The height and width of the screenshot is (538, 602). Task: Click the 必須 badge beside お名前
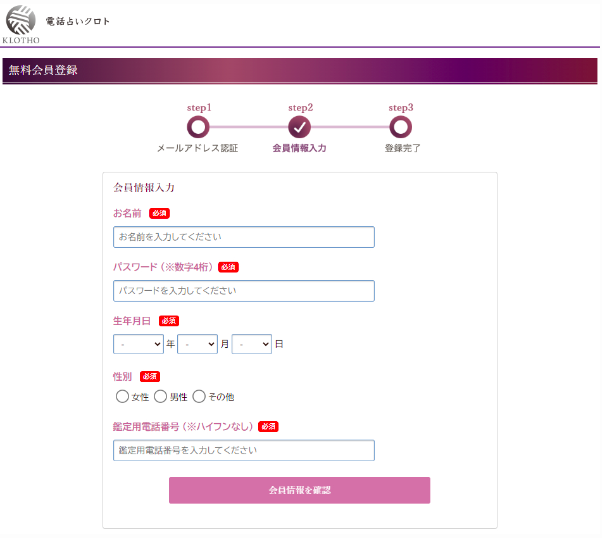[160, 213]
